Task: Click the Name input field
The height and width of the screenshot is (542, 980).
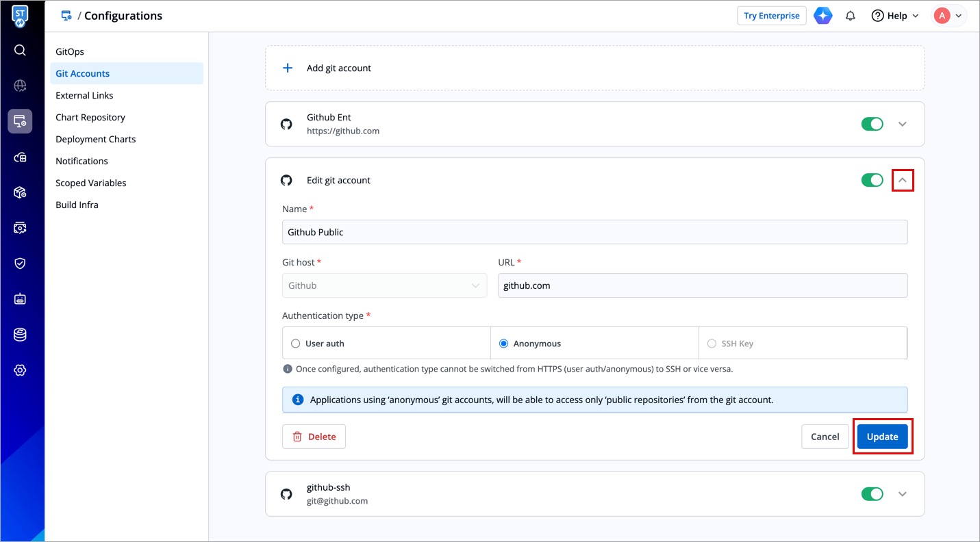Action: tap(594, 232)
